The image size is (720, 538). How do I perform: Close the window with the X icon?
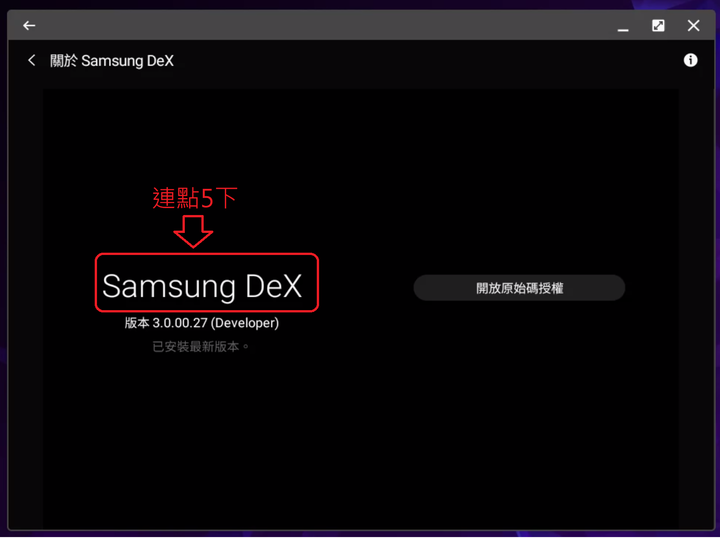click(693, 26)
